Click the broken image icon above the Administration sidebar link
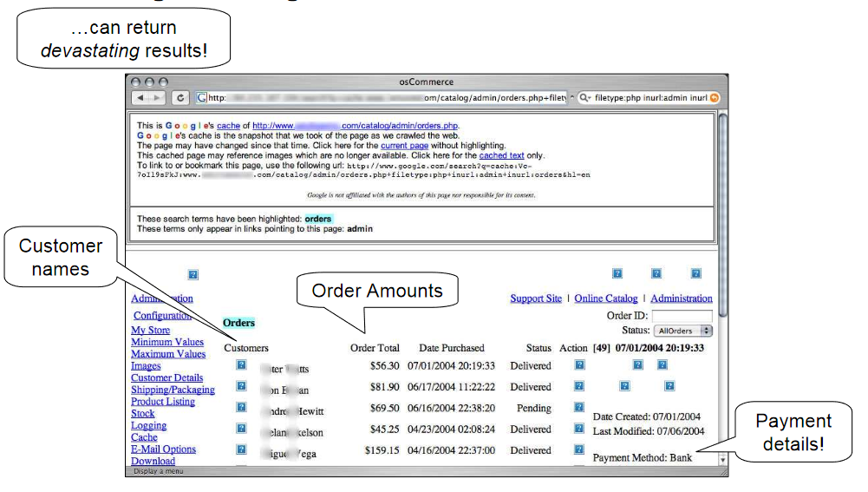Screen dimensions: 868x492 [x=193, y=275]
